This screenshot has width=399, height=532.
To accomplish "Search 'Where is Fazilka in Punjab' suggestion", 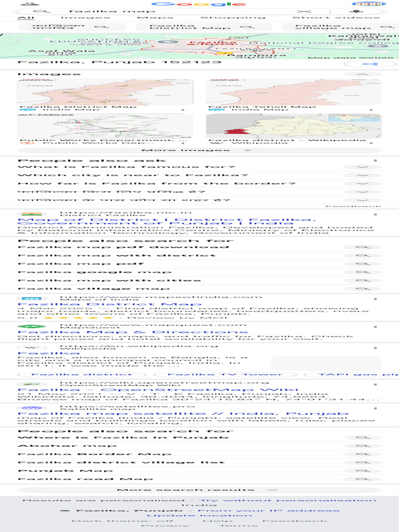I will (199, 437).
